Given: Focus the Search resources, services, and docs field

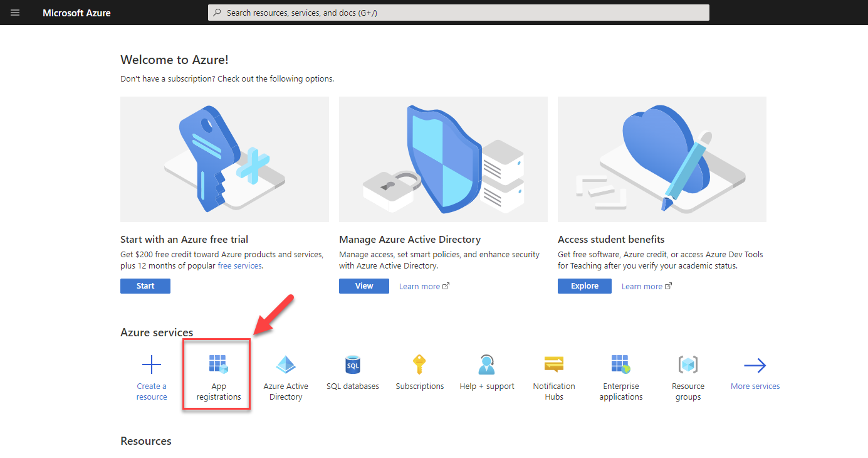Looking at the screenshot, I should [459, 13].
